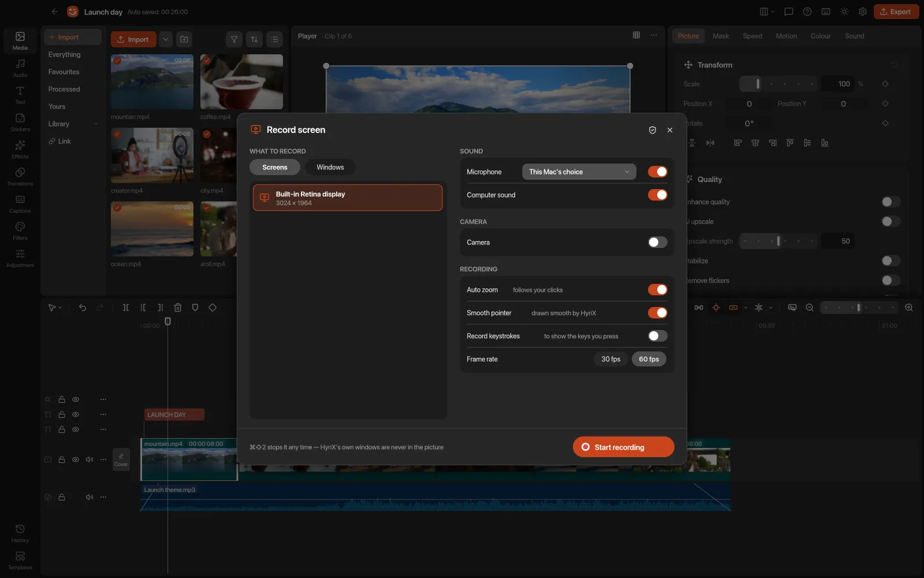Open the Templates panel
The image size is (924, 578).
pyautogui.click(x=20, y=561)
